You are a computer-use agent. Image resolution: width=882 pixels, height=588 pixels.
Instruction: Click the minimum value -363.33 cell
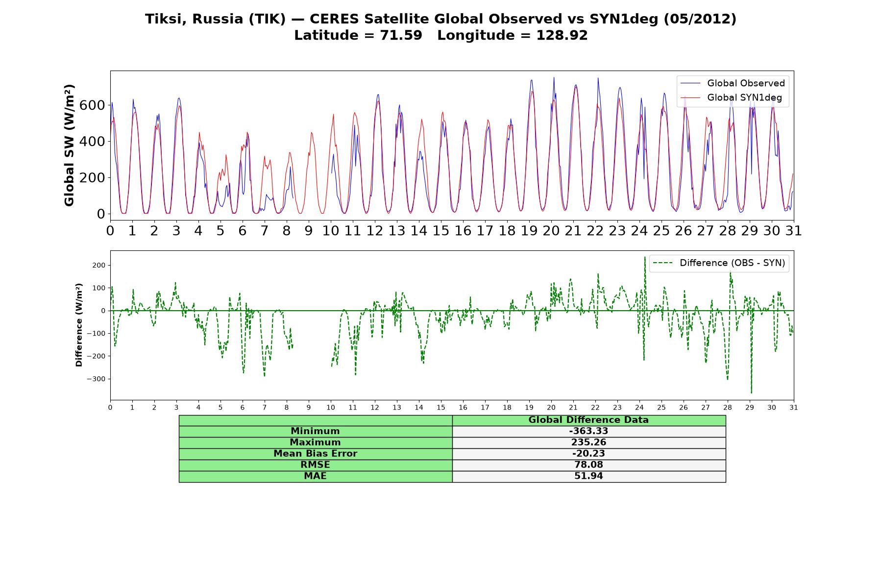pyautogui.click(x=589, y=431)
